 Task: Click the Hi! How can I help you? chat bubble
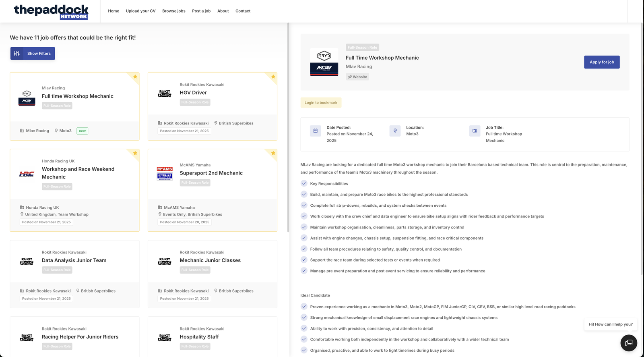(611, 324)
